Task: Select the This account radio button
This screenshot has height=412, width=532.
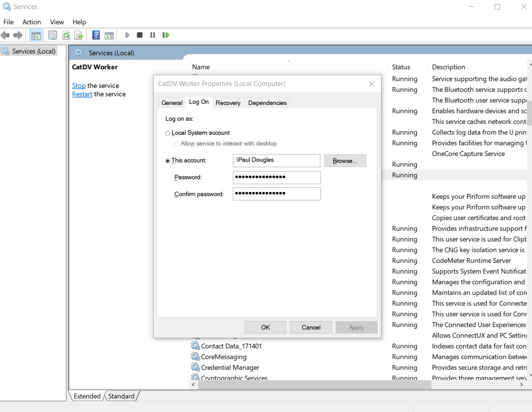Action: (168, 161)
